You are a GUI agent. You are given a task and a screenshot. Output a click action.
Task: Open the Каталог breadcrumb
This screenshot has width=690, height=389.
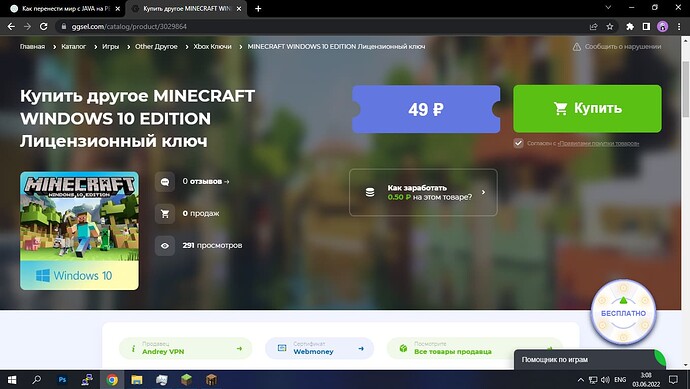[x=73, y=46]
